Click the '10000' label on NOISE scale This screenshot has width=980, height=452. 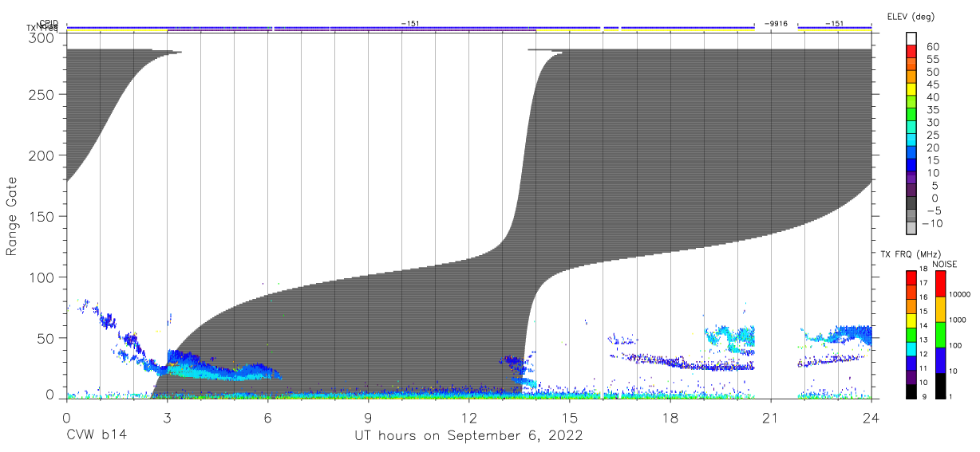(960, 297)
